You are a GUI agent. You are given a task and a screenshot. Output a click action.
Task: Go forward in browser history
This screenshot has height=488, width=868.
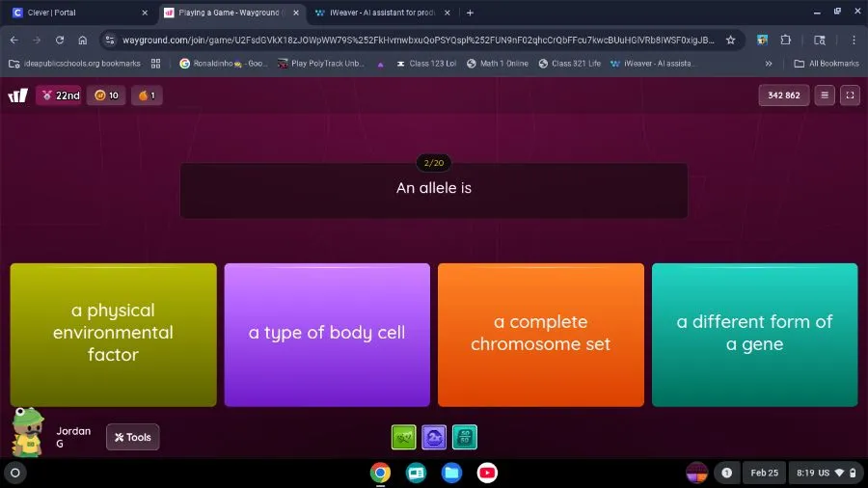37,40
